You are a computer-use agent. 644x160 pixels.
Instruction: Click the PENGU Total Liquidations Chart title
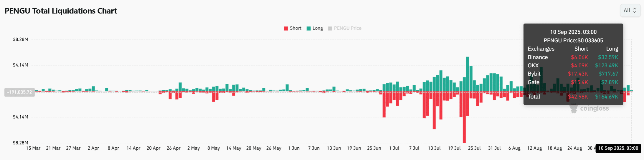coord(61,11)
